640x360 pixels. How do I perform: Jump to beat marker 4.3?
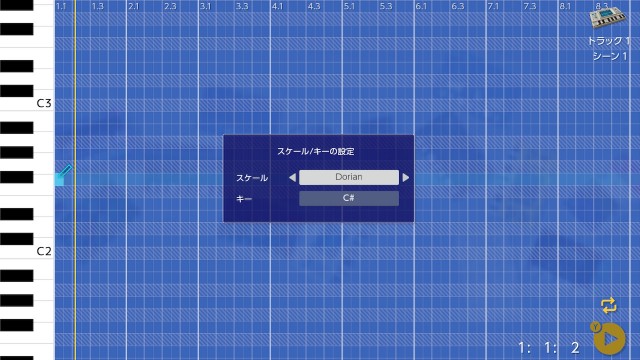click(314, 6)
